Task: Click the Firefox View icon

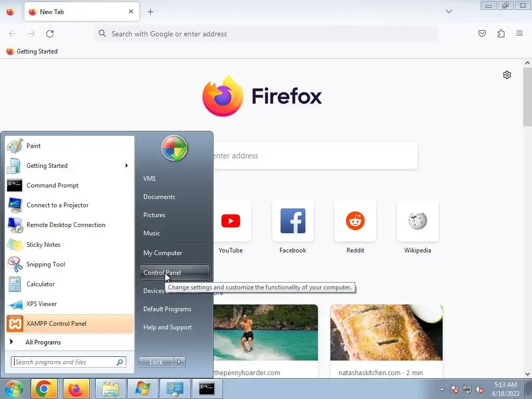Action: tap(10, 12)
